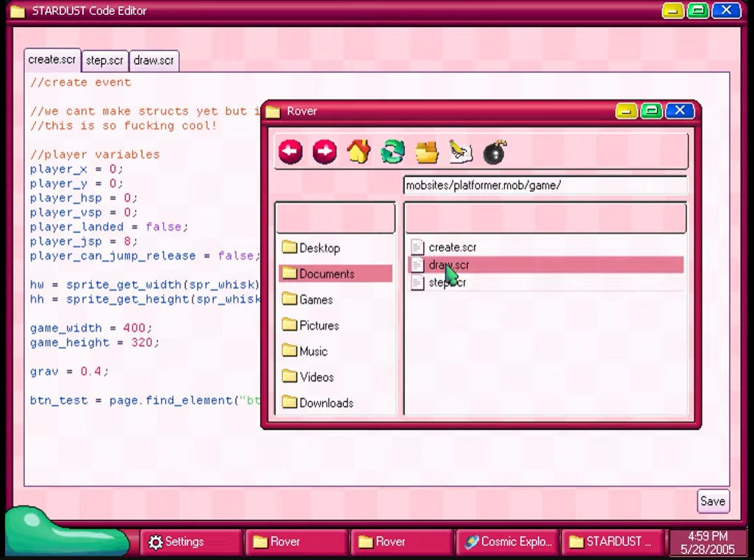Click the '//create event' comment line
Screen dimensions: 754x560
pos(80,82)
